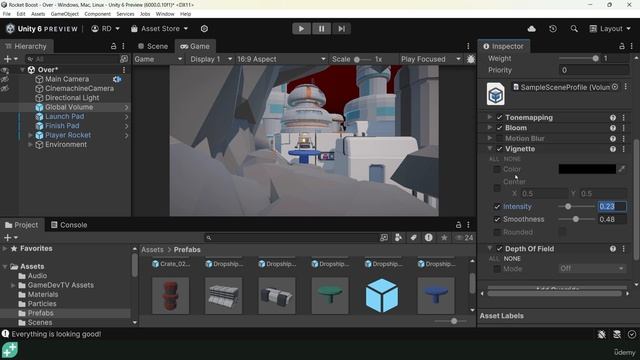Image resolution: width=640 pixels, height=360 pixels.
Task: Open the 16:9 Aspect dropdown
Action: [x=281, y=59]
